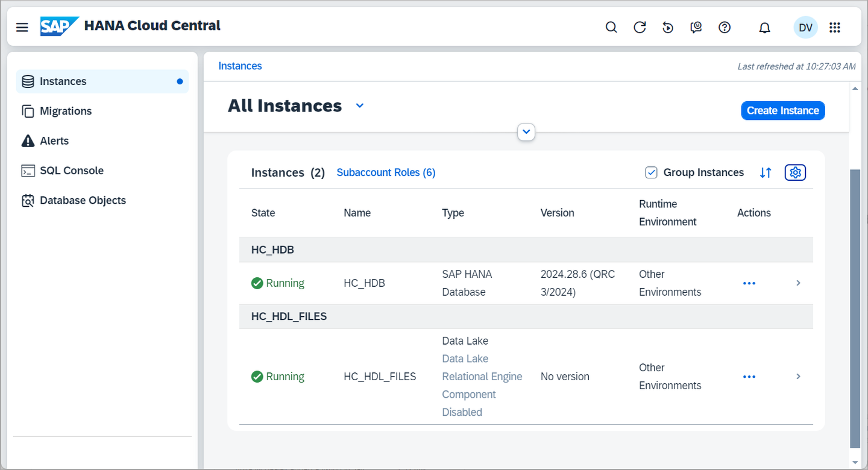The image size is (868, 470).
Task: Click the Name column header
Action: point(357,213)
